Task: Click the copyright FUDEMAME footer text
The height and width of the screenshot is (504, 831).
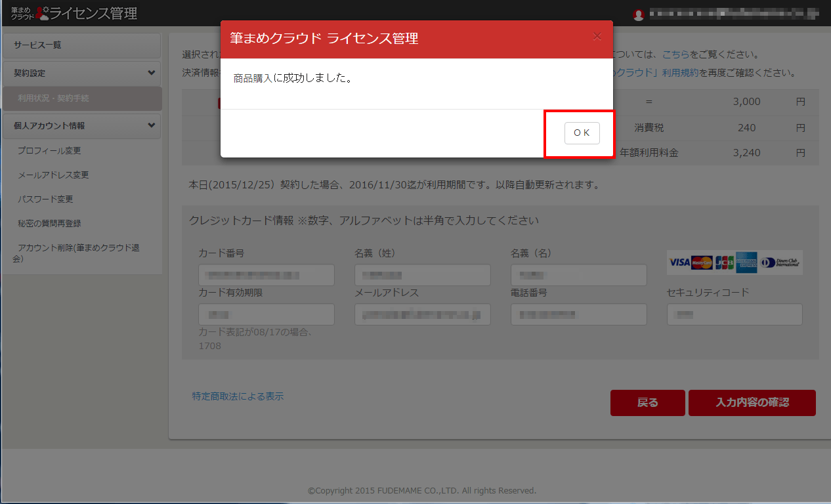Action: point(422,491)
